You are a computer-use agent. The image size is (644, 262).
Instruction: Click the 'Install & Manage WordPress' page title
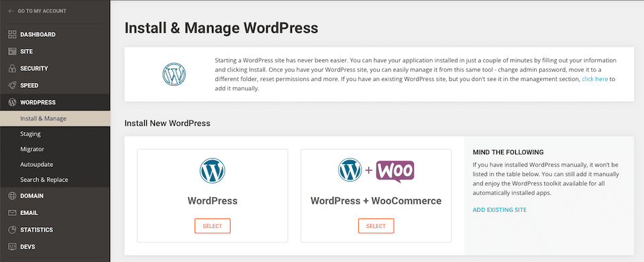click(221, 28)
